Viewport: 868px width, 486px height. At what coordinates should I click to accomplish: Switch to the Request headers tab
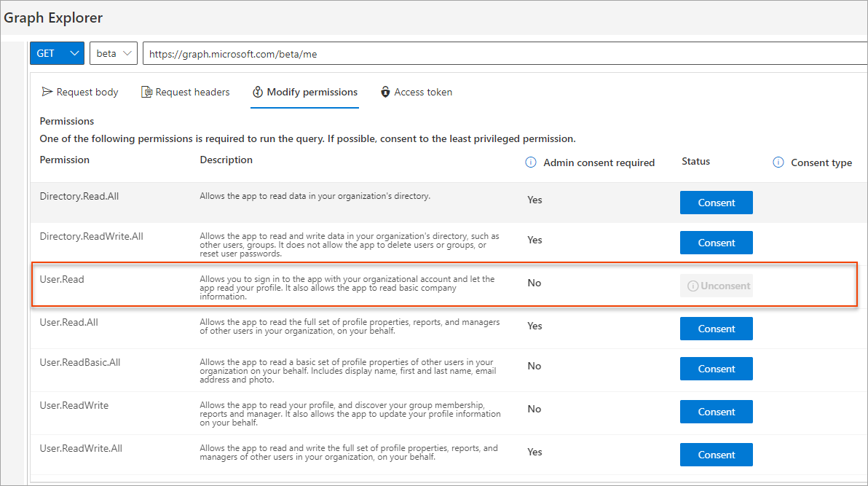[192, 92]
